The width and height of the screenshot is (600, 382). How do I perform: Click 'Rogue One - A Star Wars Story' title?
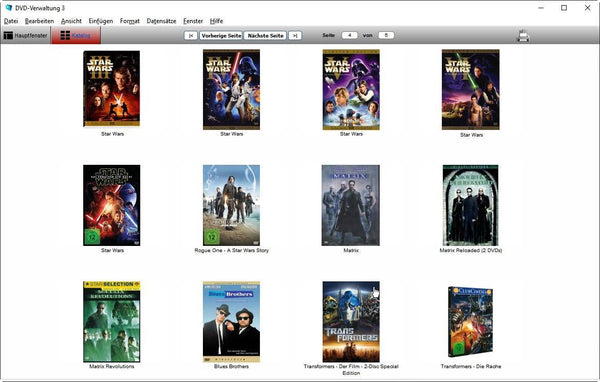tap(232, 250)
